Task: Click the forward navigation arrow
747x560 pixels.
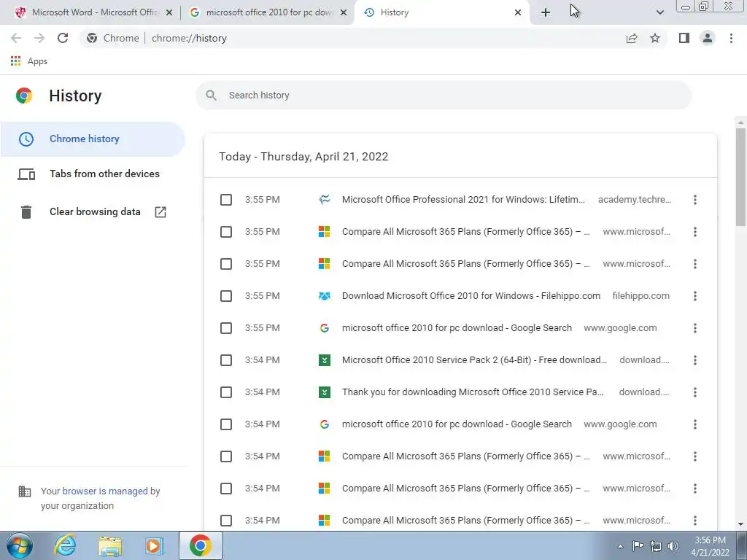Action: (x=39, y=38)
